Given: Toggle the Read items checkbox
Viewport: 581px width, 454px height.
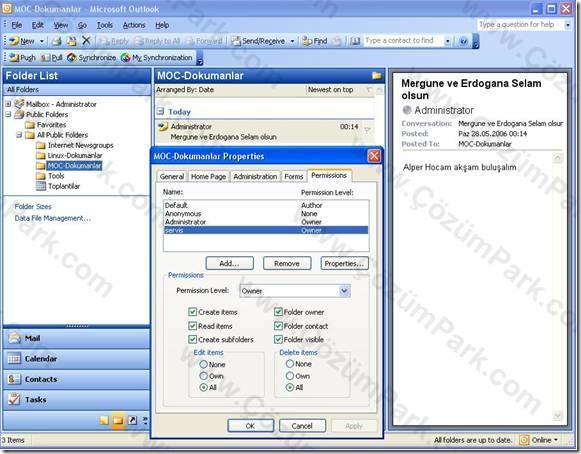Looking at the screenshot, I should pyautogui.click(x=192, y=326).
